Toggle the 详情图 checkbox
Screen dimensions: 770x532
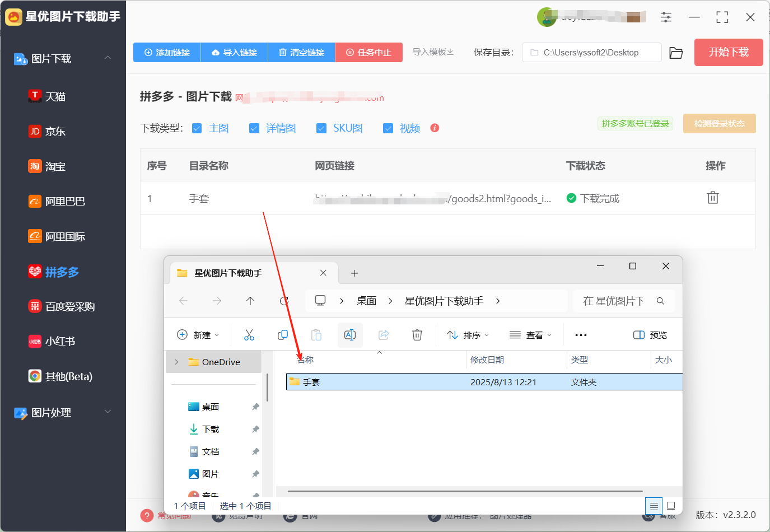(254, 128)
